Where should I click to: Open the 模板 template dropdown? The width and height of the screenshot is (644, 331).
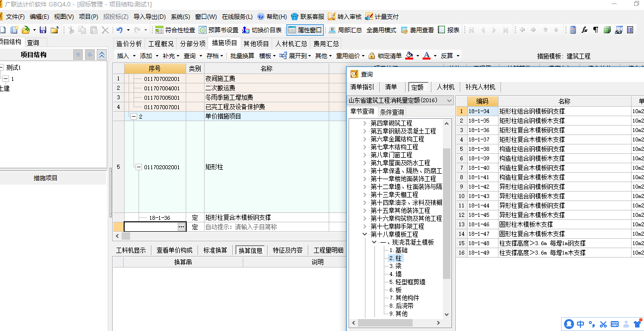(267, 56)
